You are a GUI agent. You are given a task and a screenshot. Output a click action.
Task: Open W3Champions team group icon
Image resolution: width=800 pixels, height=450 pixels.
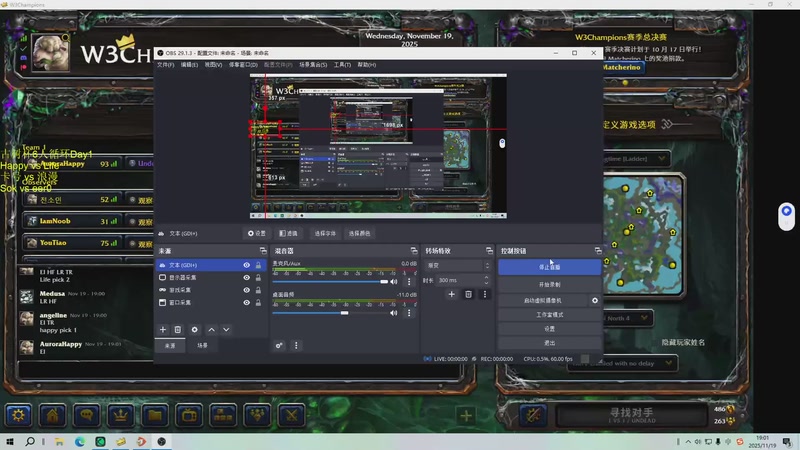pos(258,415)
